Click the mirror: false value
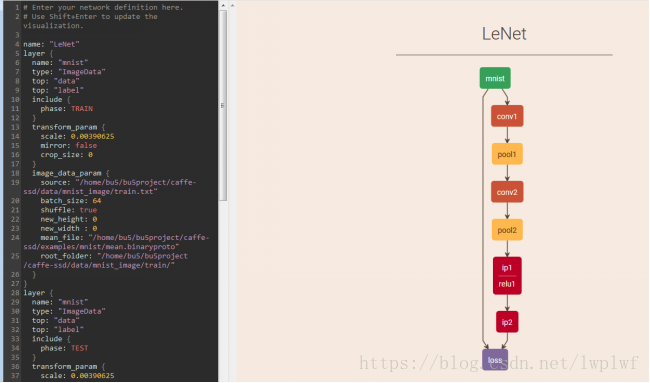The height and width of the screenshot is (383, 650). [x=86, y=145]
